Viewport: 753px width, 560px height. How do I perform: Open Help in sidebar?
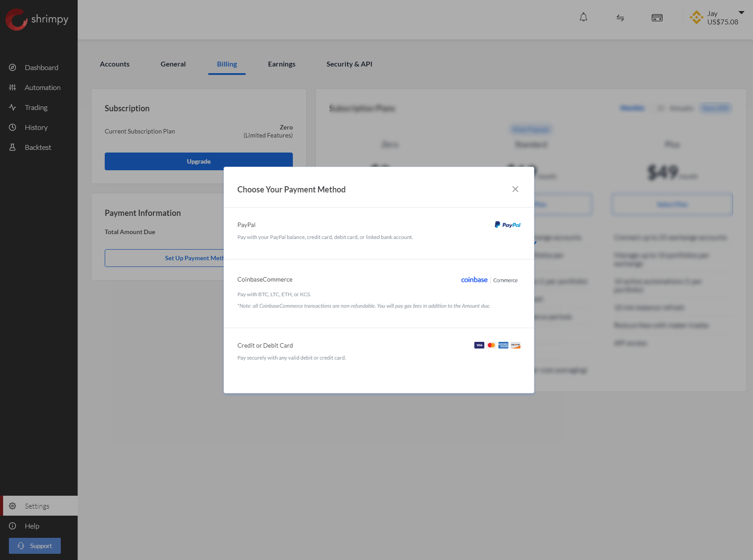[39, 526]
